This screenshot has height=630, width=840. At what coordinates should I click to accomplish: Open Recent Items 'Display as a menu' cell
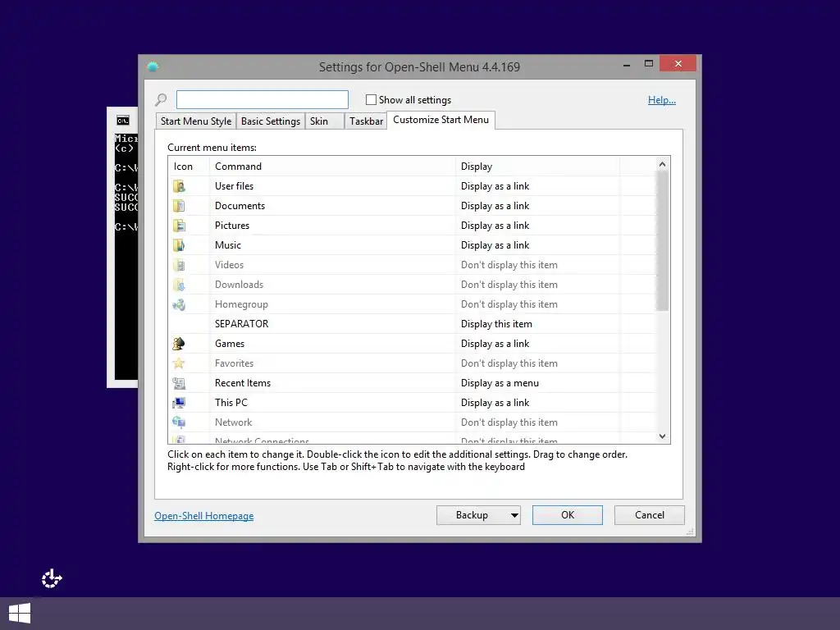[538, 383]
